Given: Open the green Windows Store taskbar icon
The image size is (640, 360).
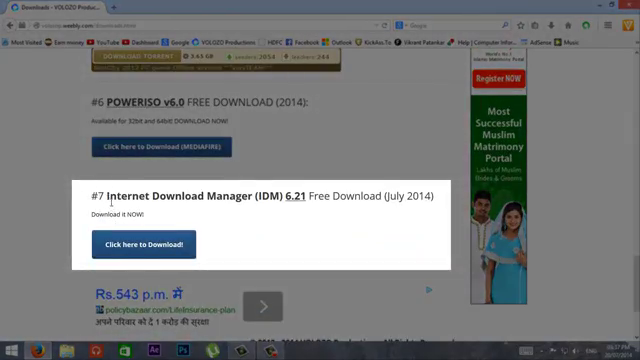Looking at the screenshot, I should point(125,351).
